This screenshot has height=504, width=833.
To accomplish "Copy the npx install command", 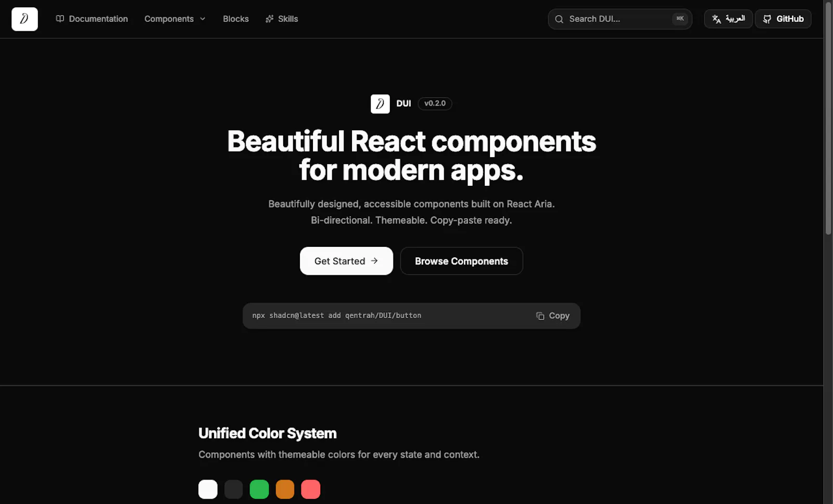I will tap(553, 316).
